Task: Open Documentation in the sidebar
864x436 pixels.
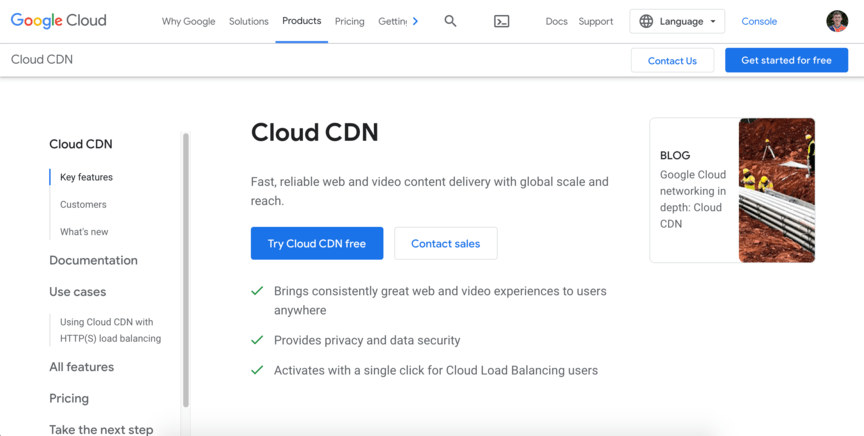Action: [x=94, y=260]
